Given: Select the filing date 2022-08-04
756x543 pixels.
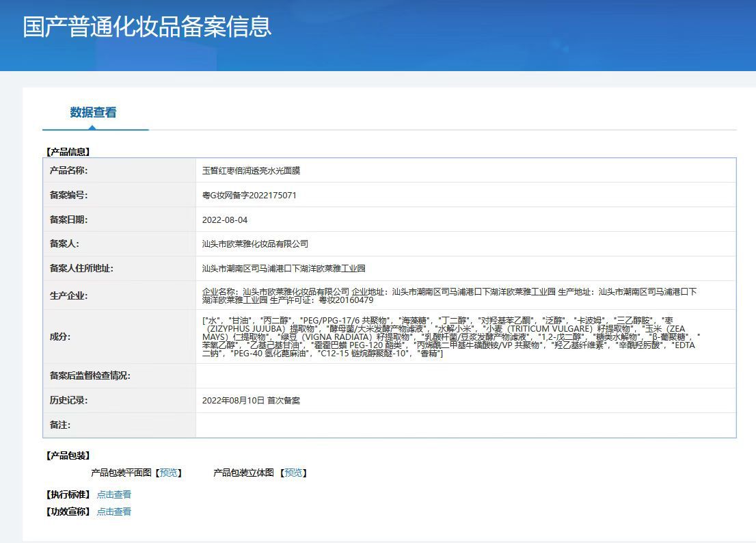Looking at the screenshot, I should coord(225,220).
